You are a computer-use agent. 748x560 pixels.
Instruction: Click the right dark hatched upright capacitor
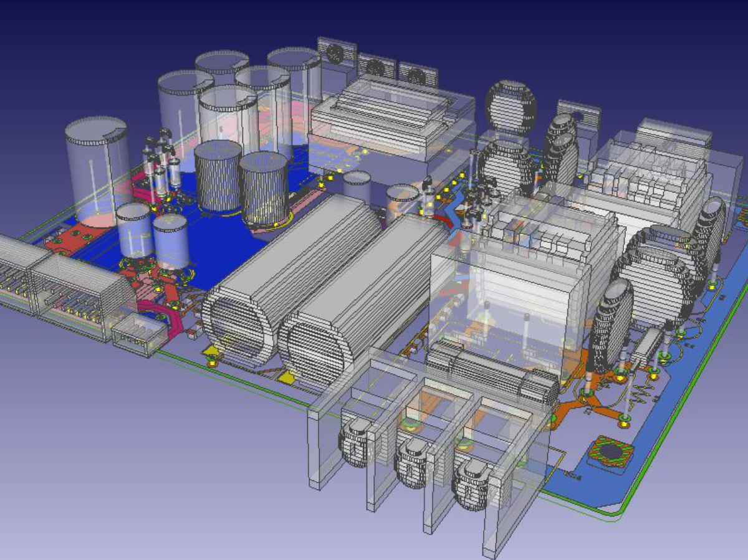[264, 187]
